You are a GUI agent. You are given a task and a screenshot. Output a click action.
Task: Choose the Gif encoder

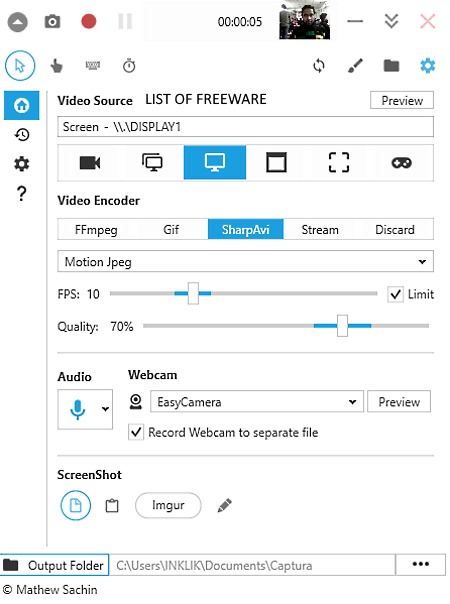tap(171, 230)
